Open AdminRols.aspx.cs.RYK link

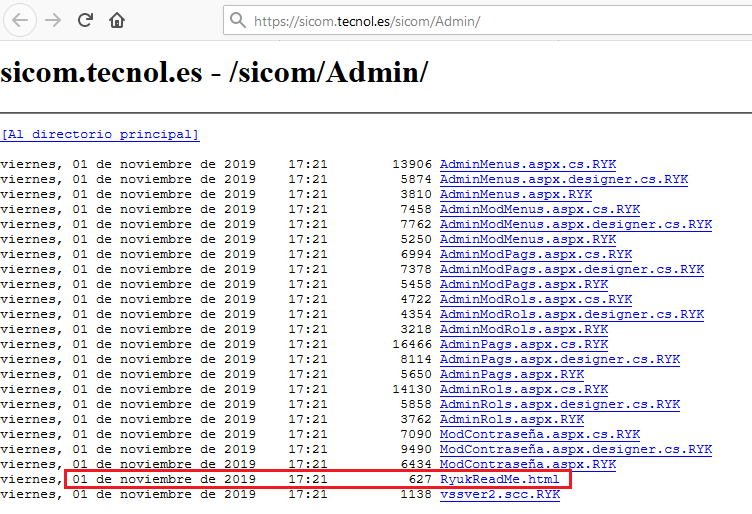(x=524, y=389)
